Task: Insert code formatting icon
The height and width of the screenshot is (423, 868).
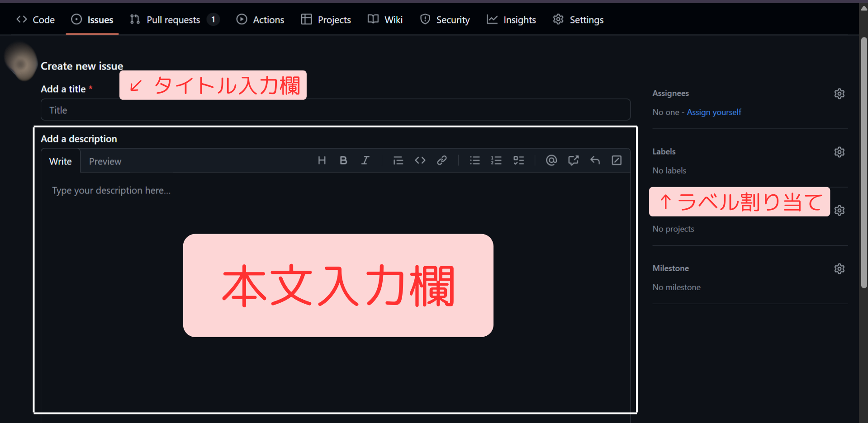Action: point(420,160)
